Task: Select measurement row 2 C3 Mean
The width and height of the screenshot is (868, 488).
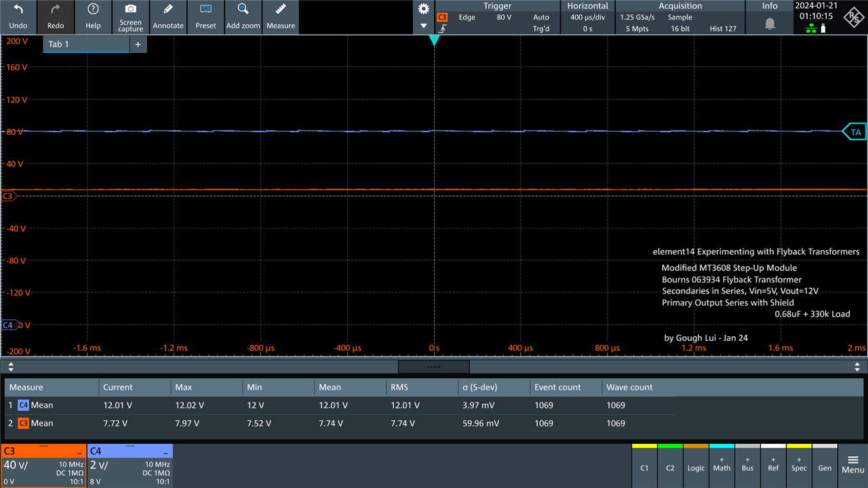Action: [x=340, y=423]
